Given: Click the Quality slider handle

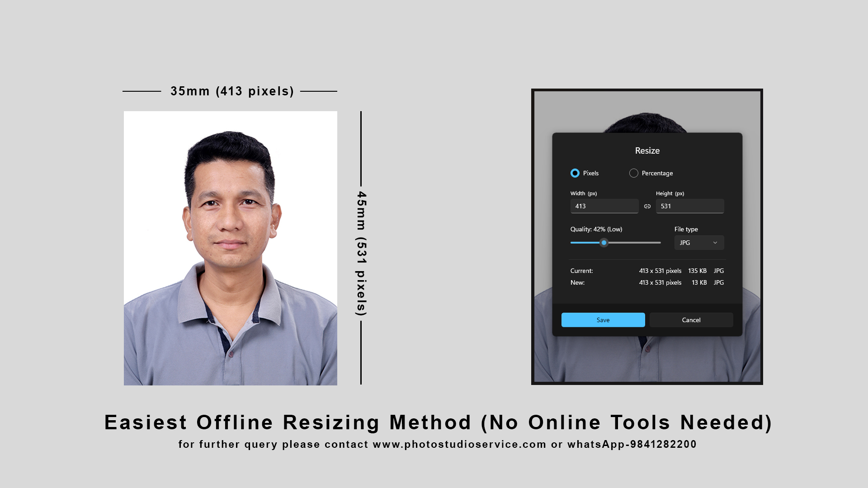Looking at the screenshot, I should pyautogui.click(x=604, y=243).
